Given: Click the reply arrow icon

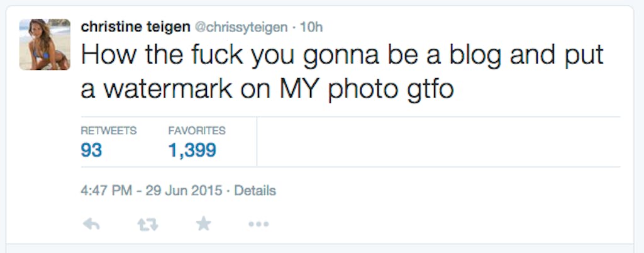Looking at the screenshot, I should (92, 223).
